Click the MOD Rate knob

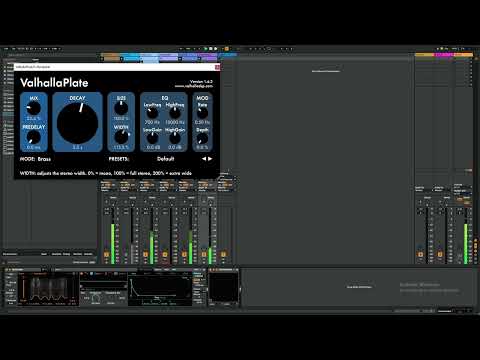click(x=202, y=113)
